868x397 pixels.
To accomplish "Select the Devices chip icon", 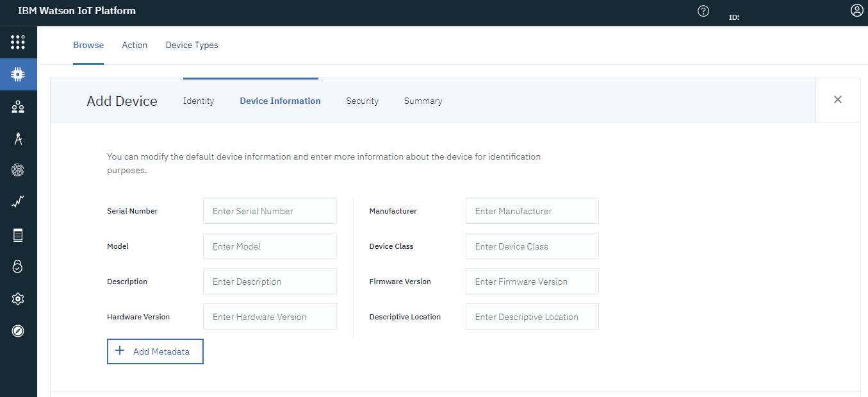I will pos(18,74).
